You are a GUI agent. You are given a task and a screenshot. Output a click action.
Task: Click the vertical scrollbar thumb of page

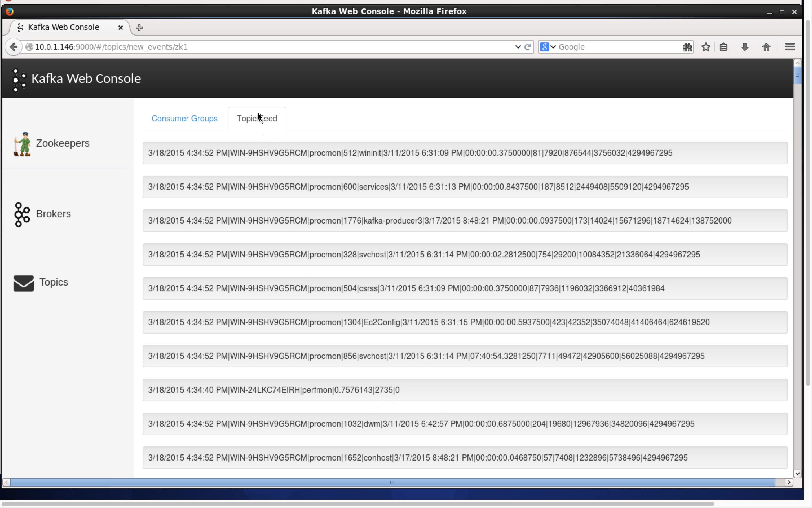coord(797,75)
